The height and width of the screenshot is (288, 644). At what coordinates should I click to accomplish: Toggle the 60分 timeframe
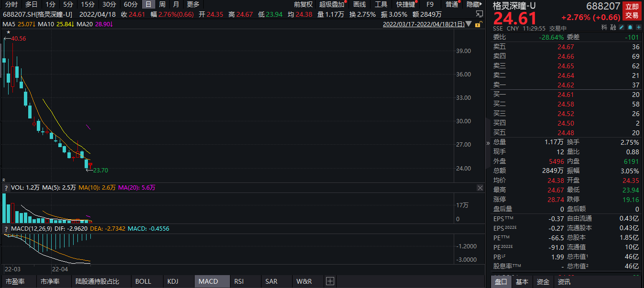click(131, 4)
